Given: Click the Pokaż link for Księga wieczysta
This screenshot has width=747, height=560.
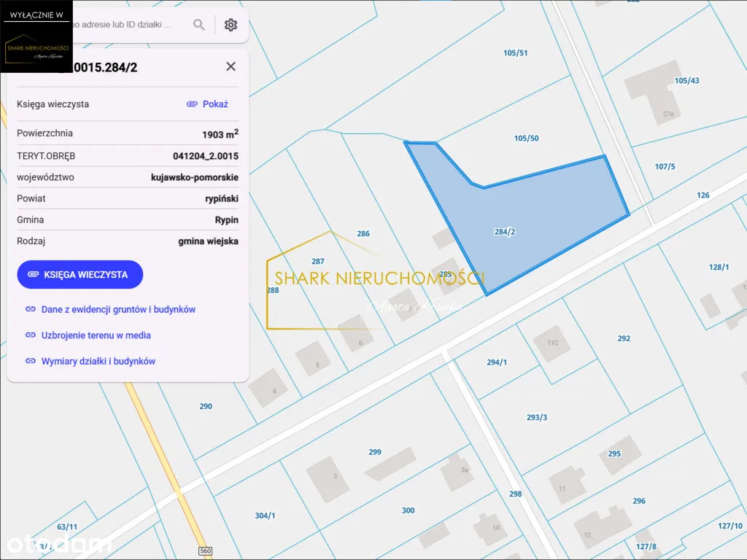Looking at the screenshot, I should [x=207, y=104].
